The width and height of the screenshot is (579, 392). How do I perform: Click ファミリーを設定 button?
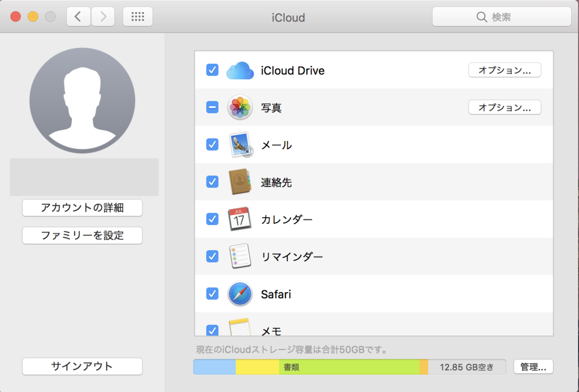(83, 236)
